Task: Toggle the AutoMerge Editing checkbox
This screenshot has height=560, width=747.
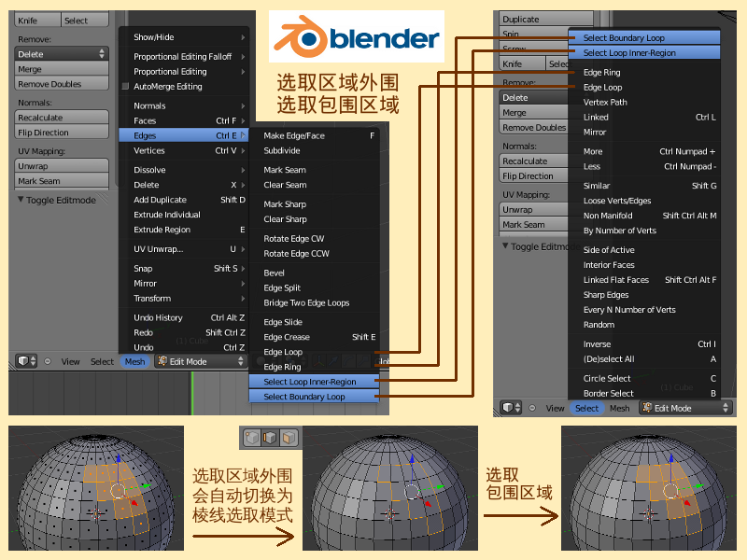Action: coord(126,86)
